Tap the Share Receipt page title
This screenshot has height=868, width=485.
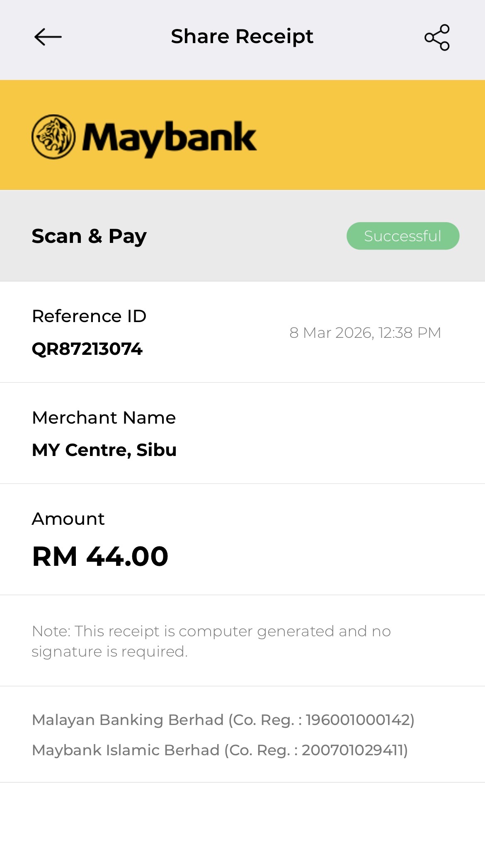(242, 36)
